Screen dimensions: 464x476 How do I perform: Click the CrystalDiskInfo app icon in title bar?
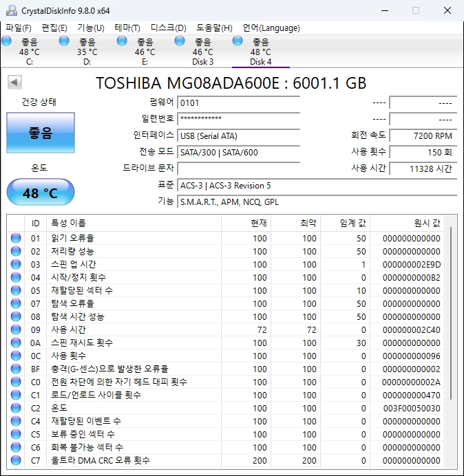click(12, 10)
